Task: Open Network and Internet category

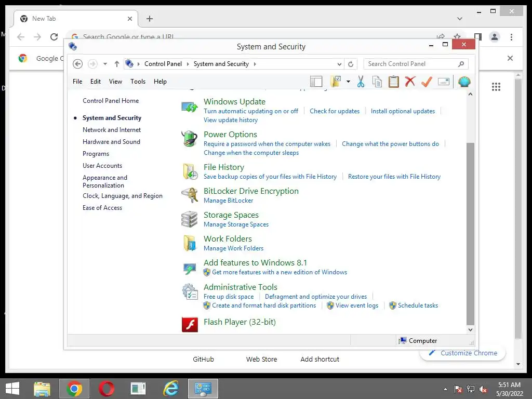Action: click(112, 129)
